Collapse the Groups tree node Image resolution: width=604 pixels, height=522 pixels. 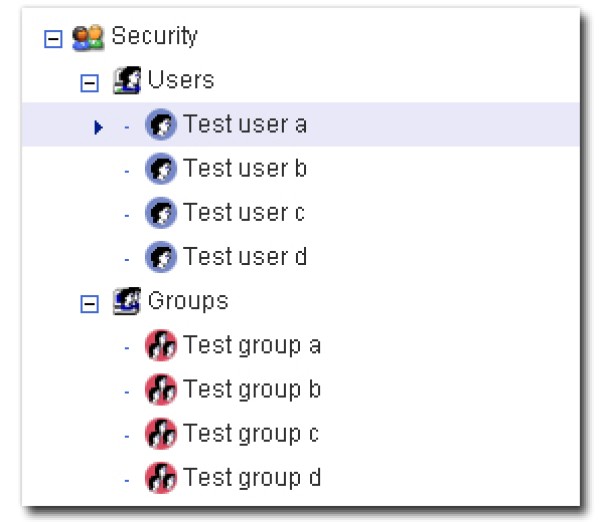click(90, 302)
